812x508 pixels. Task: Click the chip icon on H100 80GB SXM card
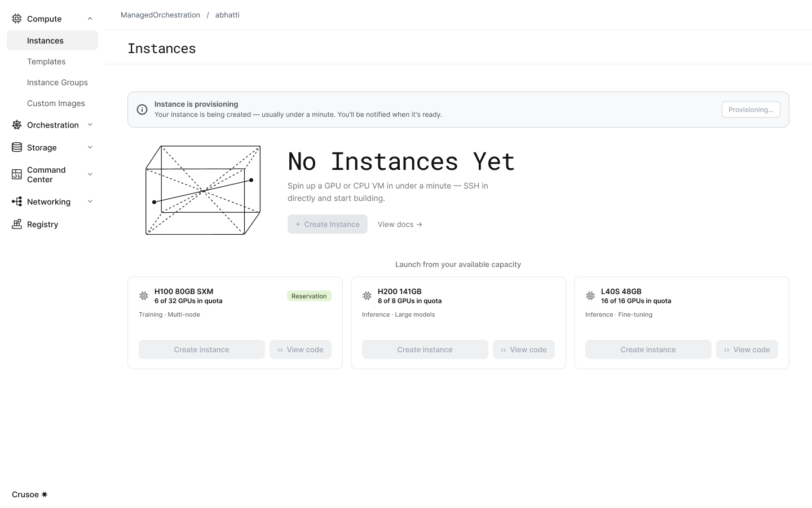click(144, 296)
